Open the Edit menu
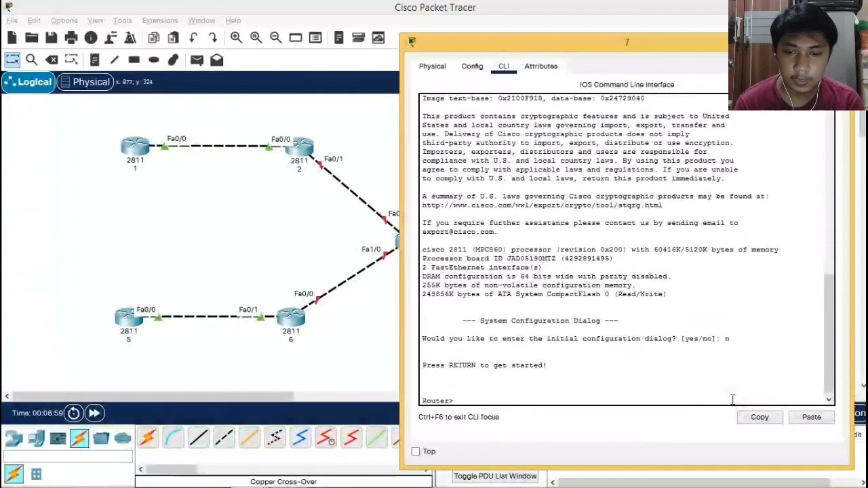Viewport: 868px width, 488px height. point(34,21)
